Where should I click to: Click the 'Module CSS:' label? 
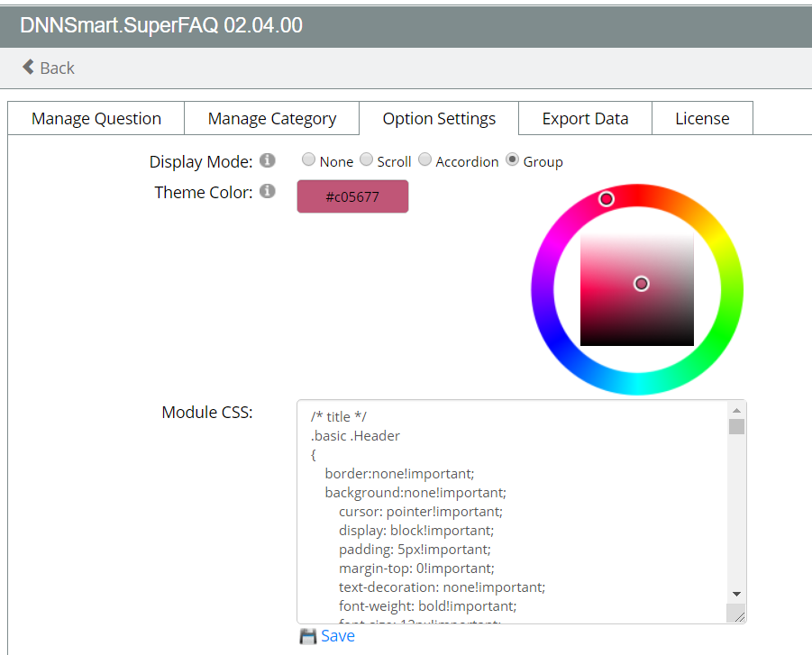[207, 413]
